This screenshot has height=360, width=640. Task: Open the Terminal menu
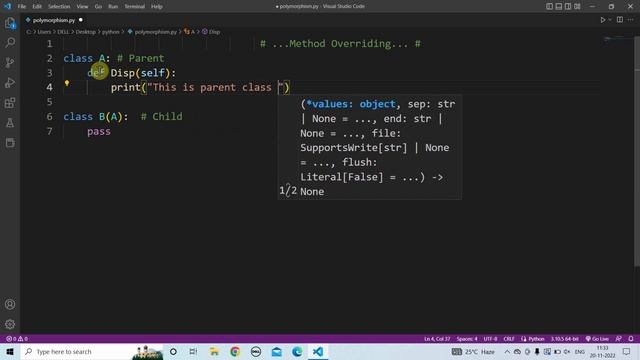point(134,7)
